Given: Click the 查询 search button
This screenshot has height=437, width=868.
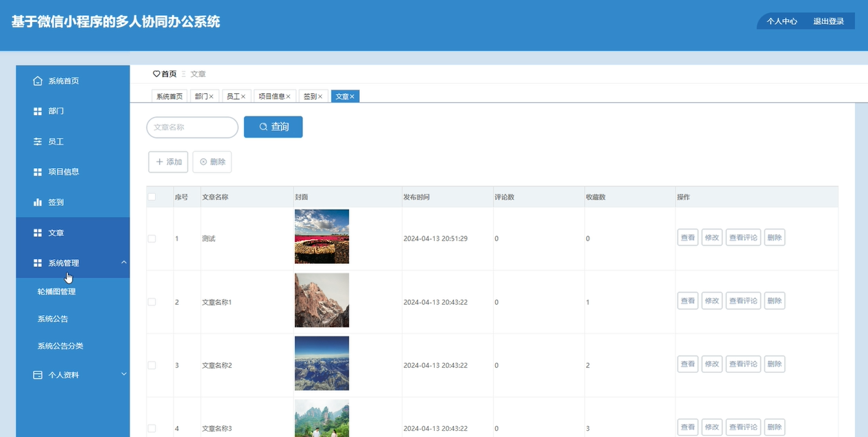Looking at the screenshot, I should point(273,127).
